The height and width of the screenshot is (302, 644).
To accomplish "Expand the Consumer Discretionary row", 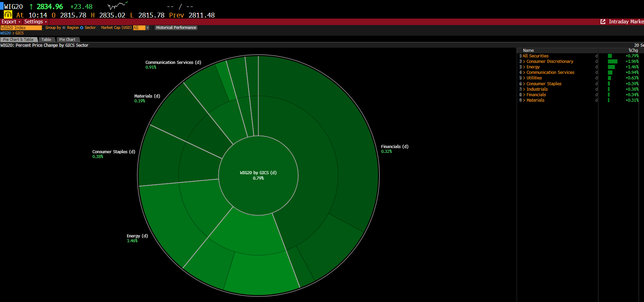I will 524,61.
